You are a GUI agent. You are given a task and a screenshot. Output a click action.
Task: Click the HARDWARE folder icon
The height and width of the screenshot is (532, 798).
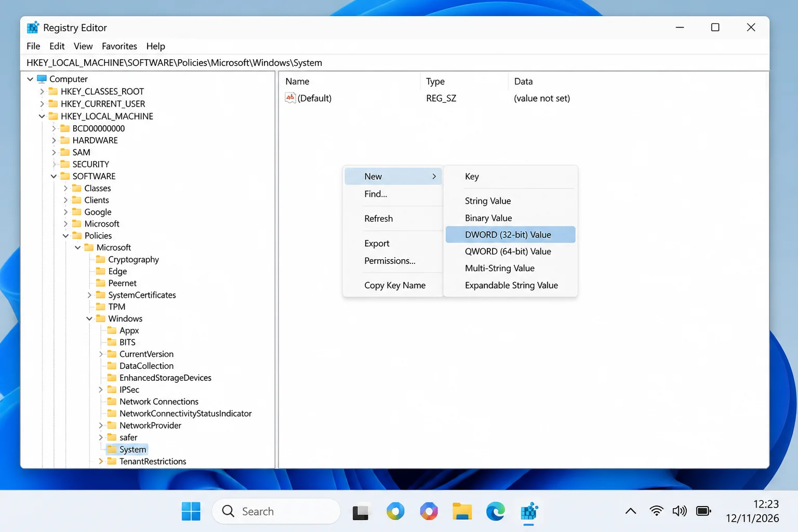pyautogui.click(x=65, y=140)
